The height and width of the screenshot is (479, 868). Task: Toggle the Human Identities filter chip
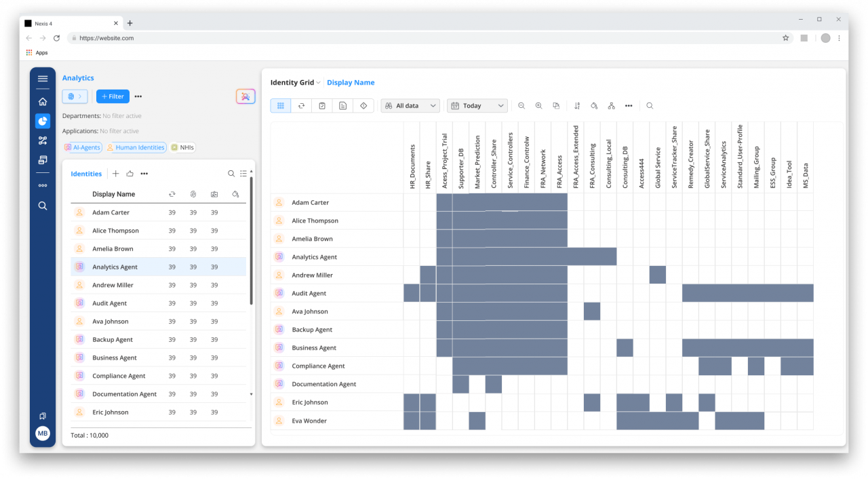click(136, 147)
